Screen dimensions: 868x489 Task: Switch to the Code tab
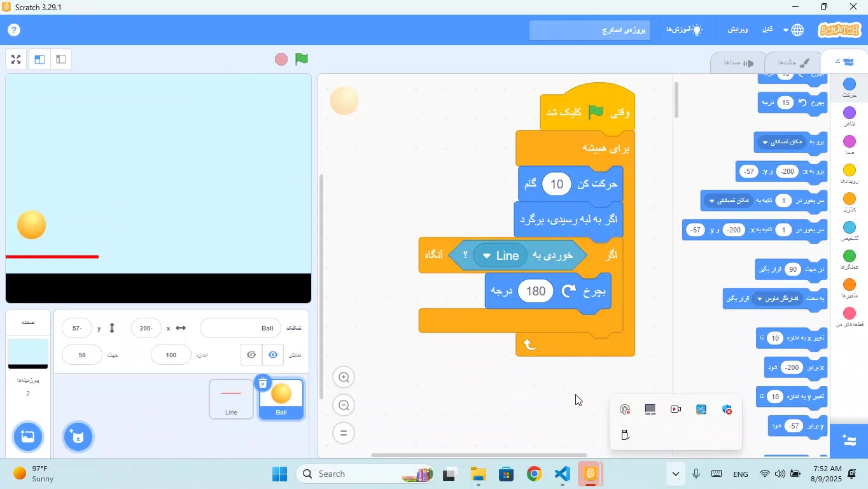coord(844,62)
